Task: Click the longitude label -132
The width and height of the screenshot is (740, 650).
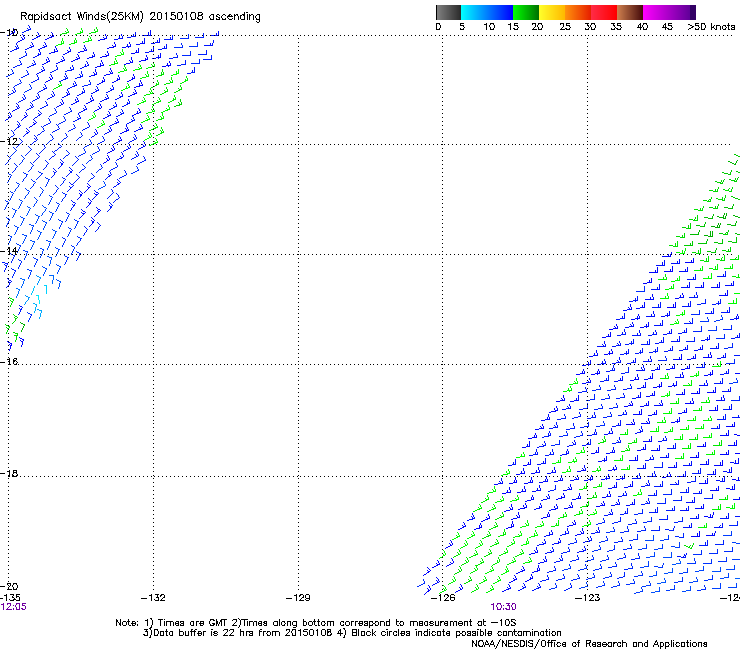Action: click(153, 598)
